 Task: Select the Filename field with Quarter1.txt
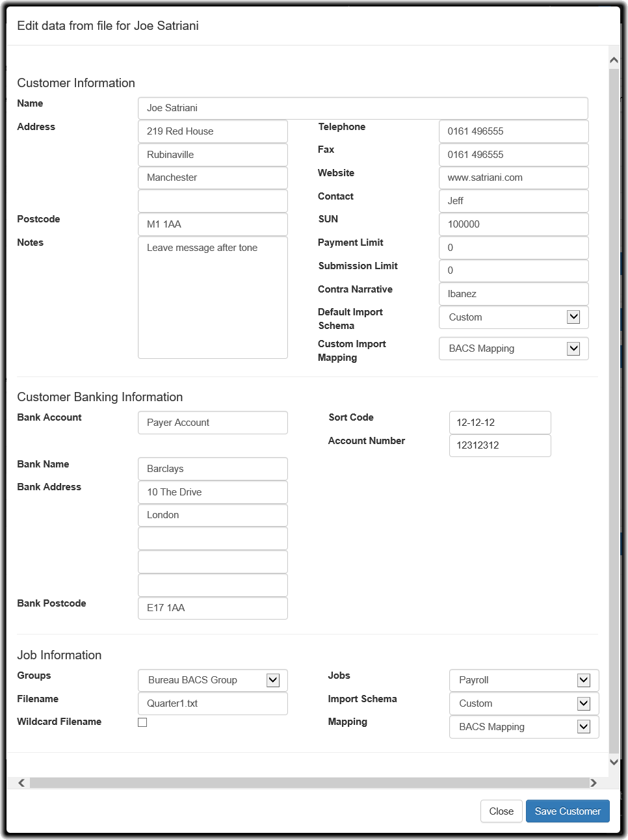point(213,703)
